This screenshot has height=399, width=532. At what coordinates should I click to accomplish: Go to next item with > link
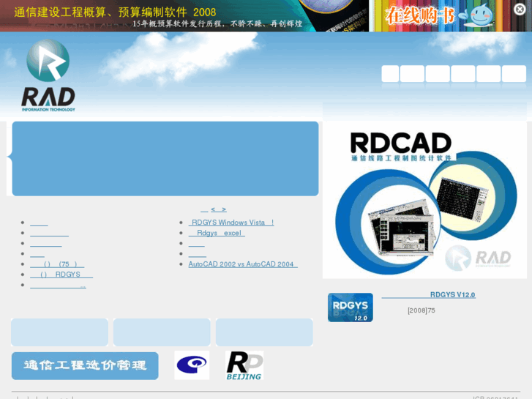[x=224, y=209]
